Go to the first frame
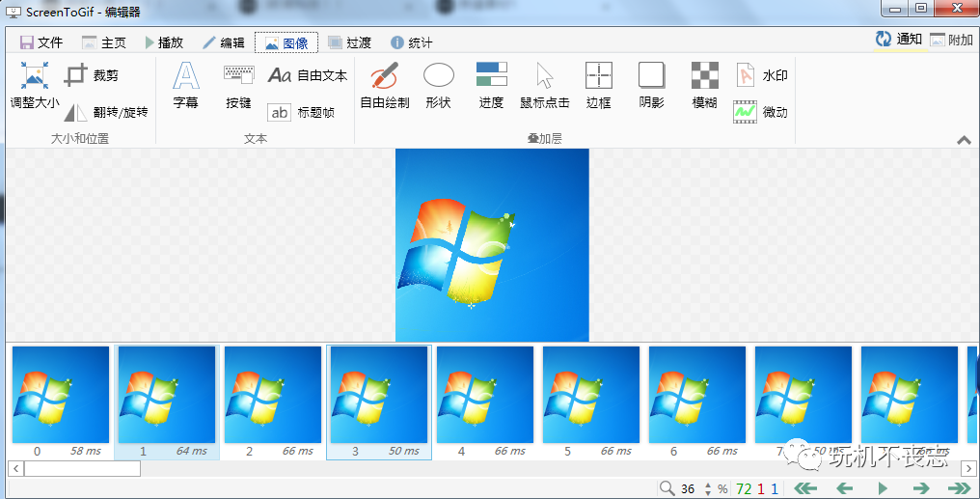The width and height of the screenshot is (980, 499). [x=805, y=488]
